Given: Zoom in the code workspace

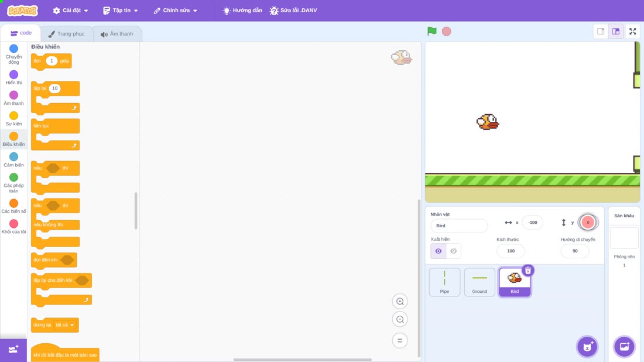Looking at the screenshot, I should pyautogui.click(x=400, y=301).
